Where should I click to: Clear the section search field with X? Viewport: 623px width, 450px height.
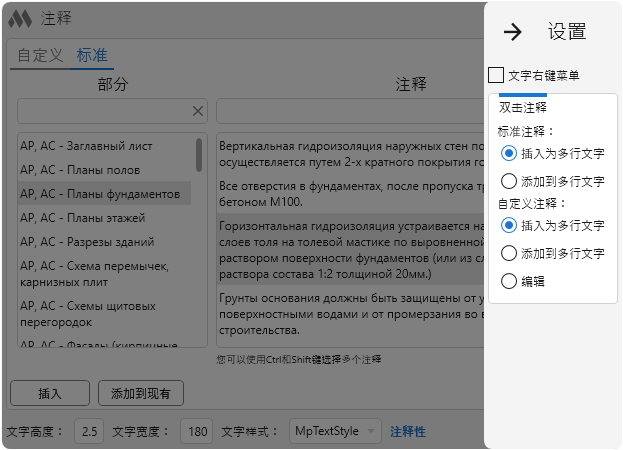tap(198, 111)
